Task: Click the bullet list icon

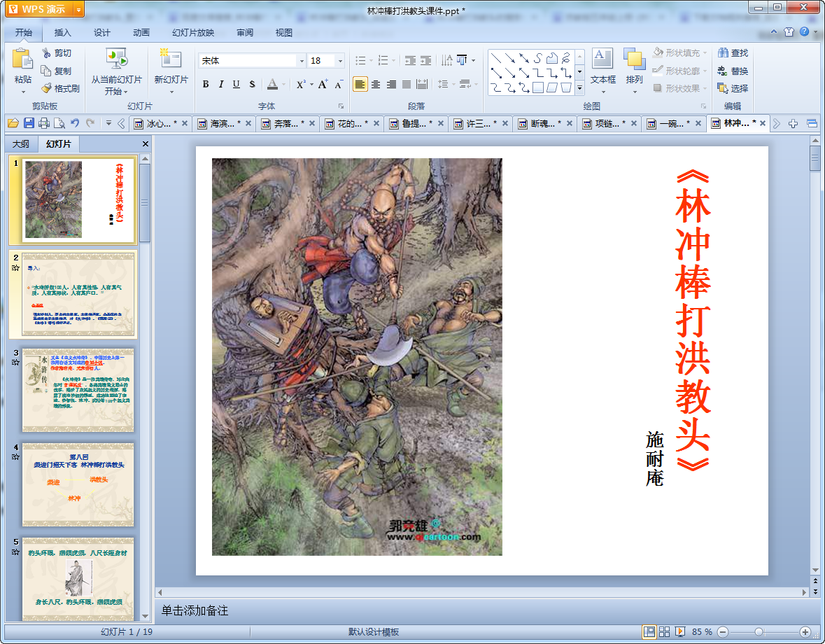Action: (x=360, y=60)
